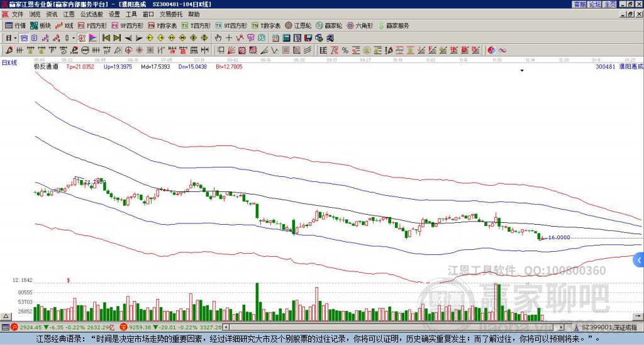Click the candlestick chart type icon

click(x=67, y=38)
